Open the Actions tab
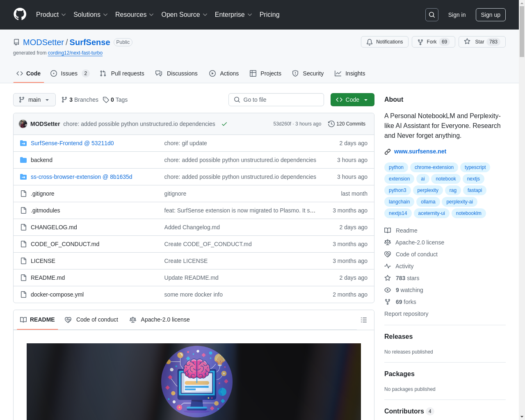 (x=224, y=73)
